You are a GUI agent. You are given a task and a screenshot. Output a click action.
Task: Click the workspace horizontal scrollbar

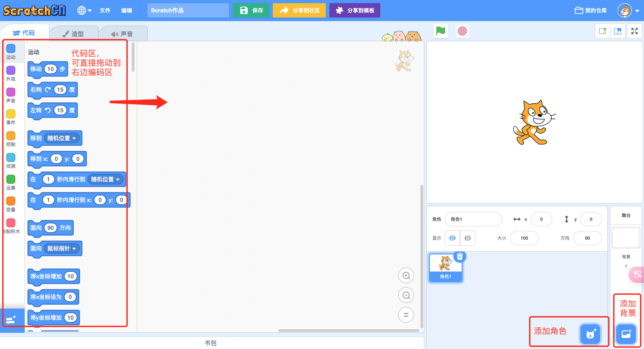click(349, 331)
